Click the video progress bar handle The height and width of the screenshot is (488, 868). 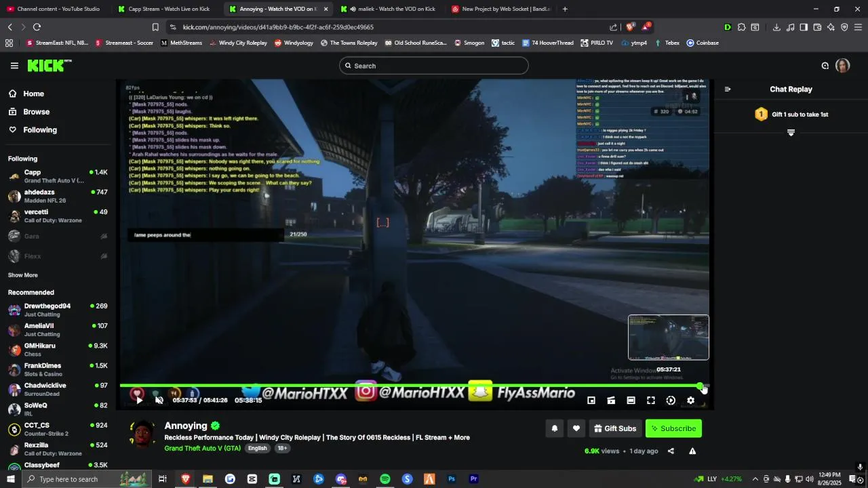[700, 386]
